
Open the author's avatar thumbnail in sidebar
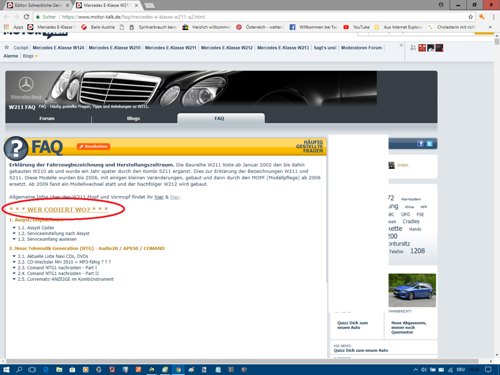(x=392, y=165)
